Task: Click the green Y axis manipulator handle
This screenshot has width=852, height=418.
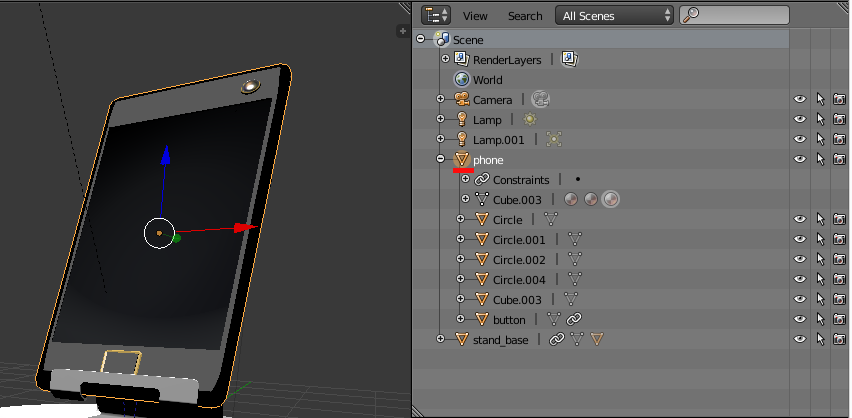Action: click(x=176, y=238)
